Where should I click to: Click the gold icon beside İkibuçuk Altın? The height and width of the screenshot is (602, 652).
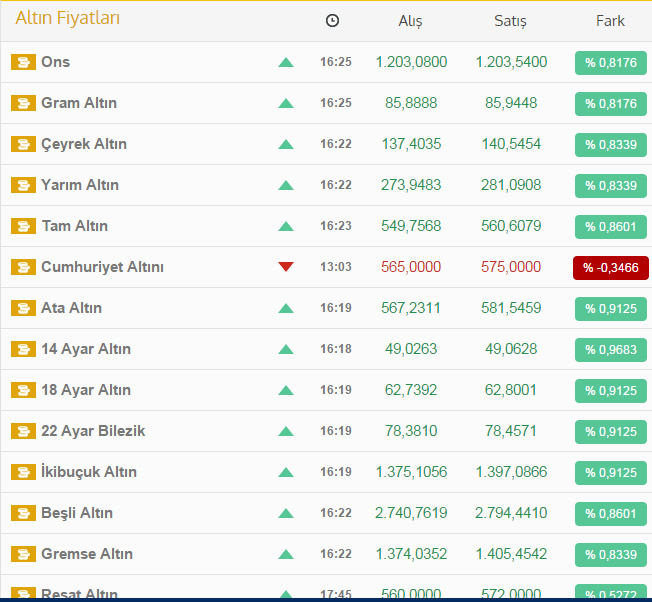coord(23,472)
